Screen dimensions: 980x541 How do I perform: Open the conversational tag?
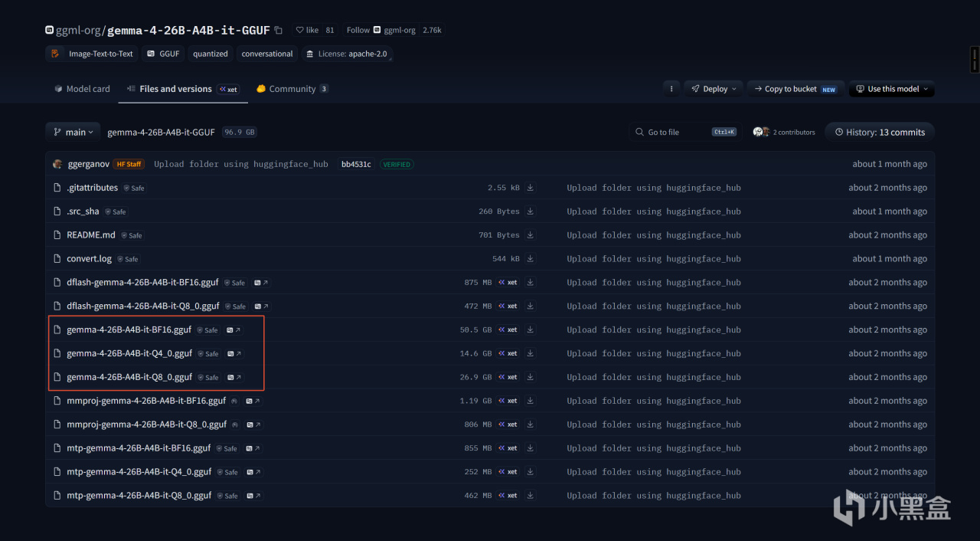(267, 54)
